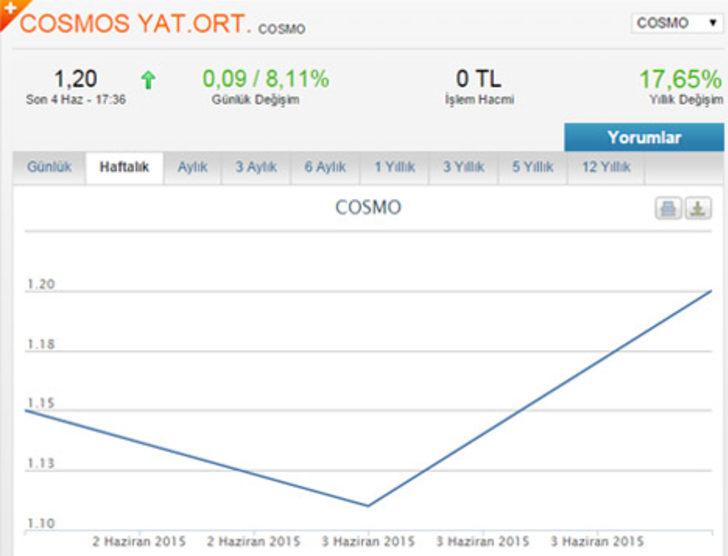728x556 pixels.
Task: Open the COSMO stock selector dropdown
Action: point(677,23)
